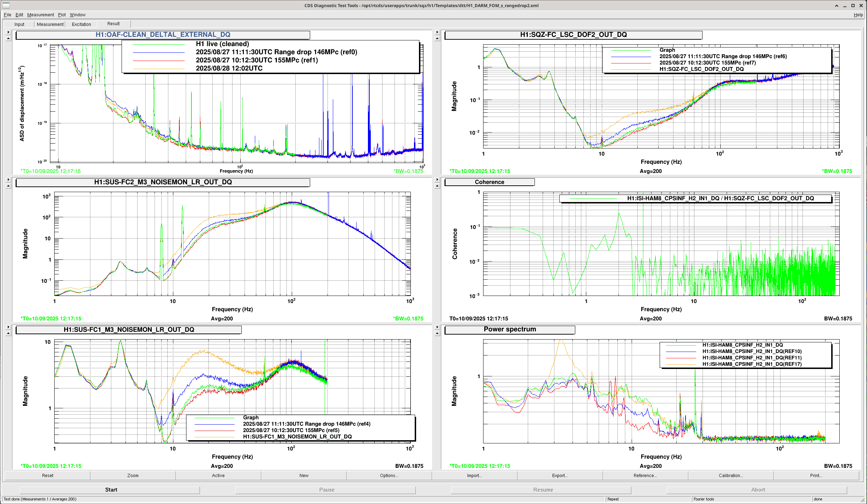Open the Window menu
The height and width of the screenshot is (504, 867).
(78, 15)
